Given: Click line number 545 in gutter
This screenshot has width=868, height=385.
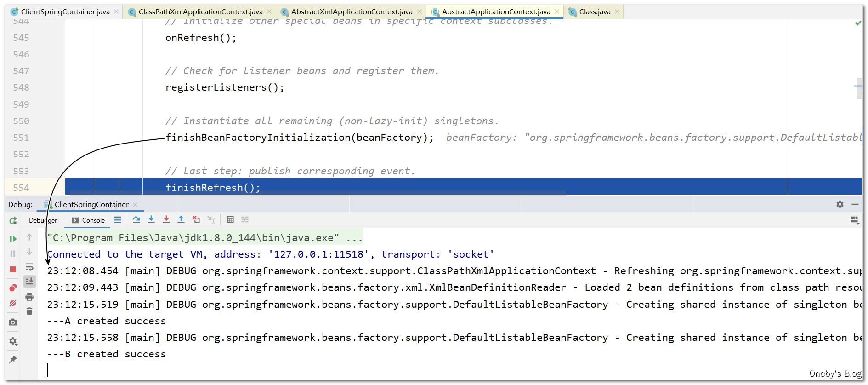Looking at the screenshot, I should click(x=21, y=38).
